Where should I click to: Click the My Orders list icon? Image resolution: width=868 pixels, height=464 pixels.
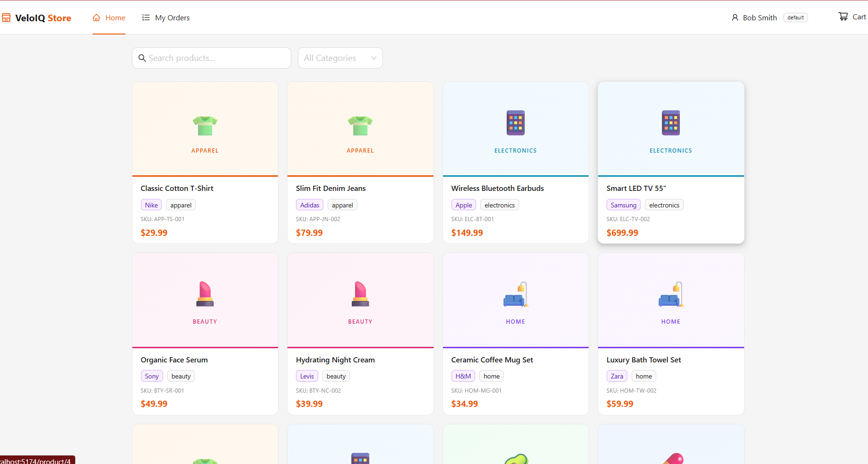[146, 17]
